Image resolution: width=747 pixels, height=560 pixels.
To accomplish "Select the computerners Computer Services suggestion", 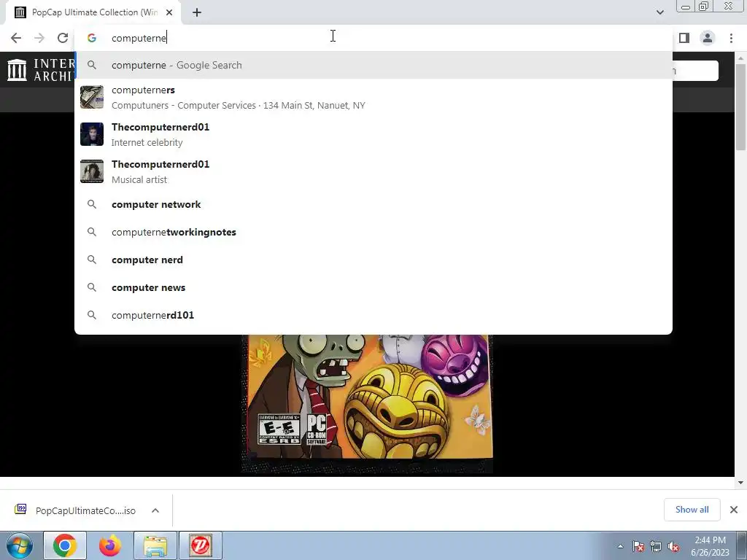I will tap(373, 98).
